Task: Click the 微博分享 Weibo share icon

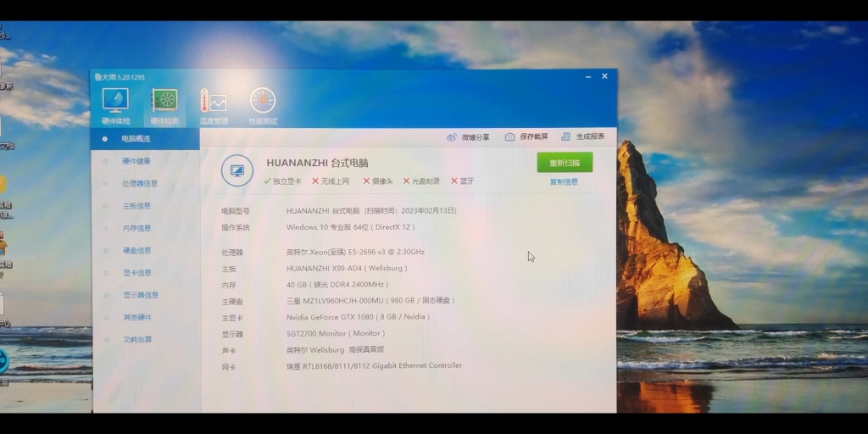Action: 452,137
